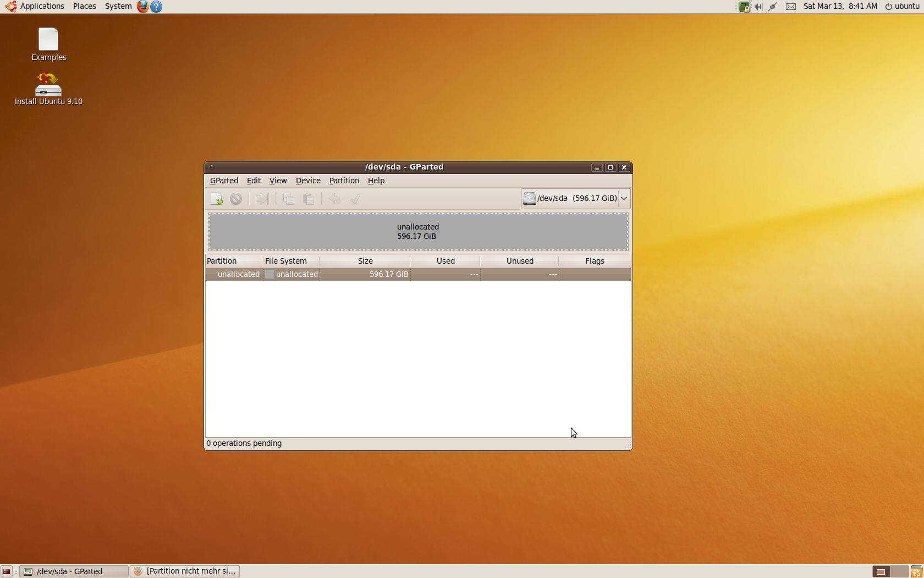
Task: Click the Undo last operation icon
Action: [334, 199]
